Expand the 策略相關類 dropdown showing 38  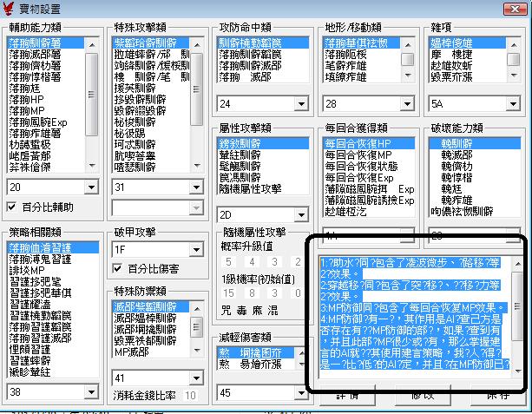(92, 392)
